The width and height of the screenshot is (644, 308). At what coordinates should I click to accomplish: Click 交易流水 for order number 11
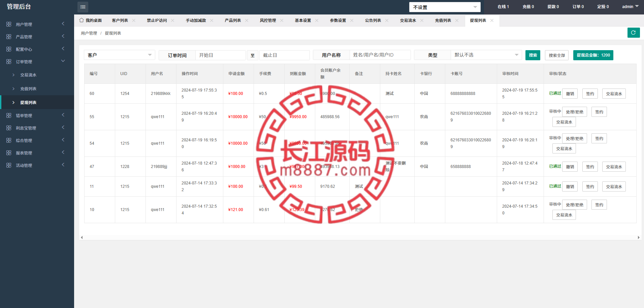pyautogui.click(x=614, y=186)
